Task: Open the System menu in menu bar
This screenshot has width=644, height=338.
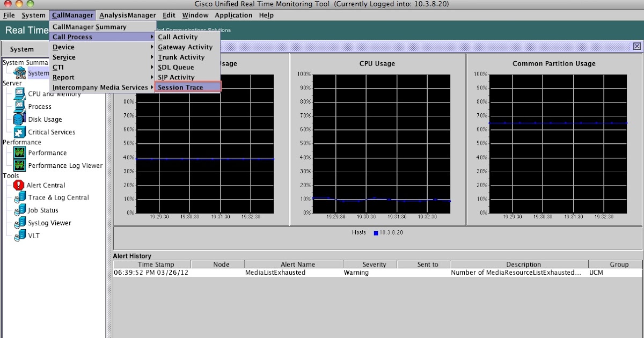Action: 33,16
